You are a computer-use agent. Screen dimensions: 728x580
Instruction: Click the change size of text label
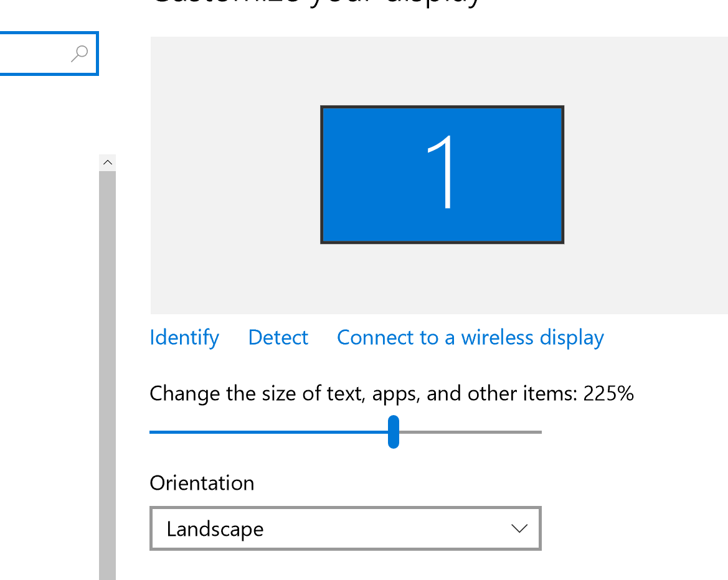pos(391,393)
